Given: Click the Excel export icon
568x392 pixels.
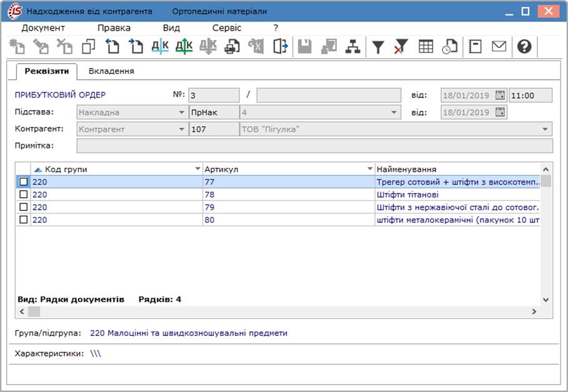Looking at the screenshot, I should [256, 46].
